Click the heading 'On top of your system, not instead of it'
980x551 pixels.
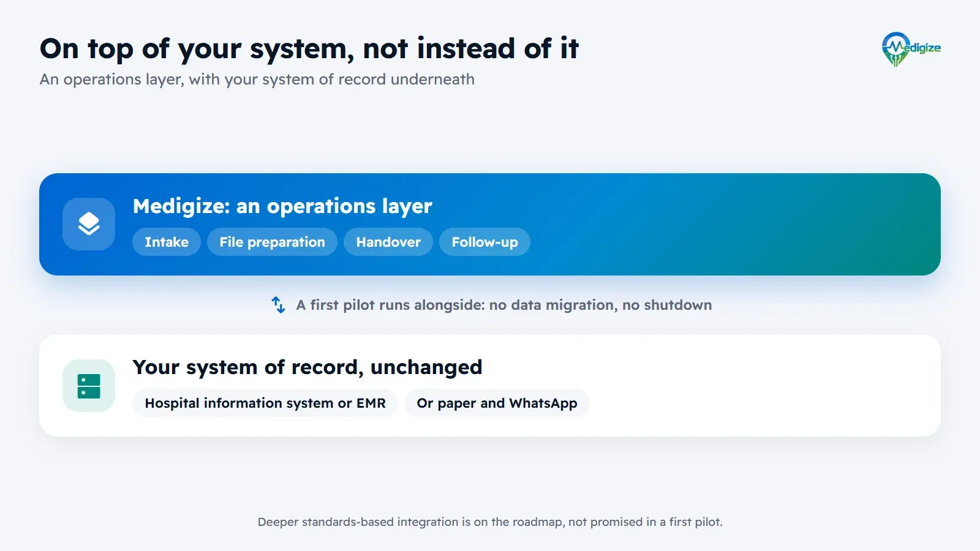[x=309, y=48]
